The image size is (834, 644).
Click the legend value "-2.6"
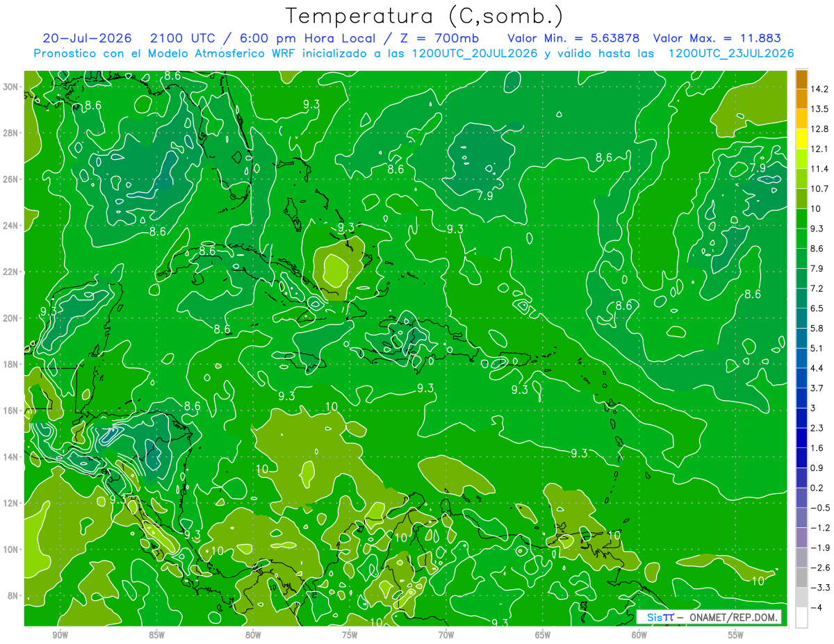(x=819, y=568)
